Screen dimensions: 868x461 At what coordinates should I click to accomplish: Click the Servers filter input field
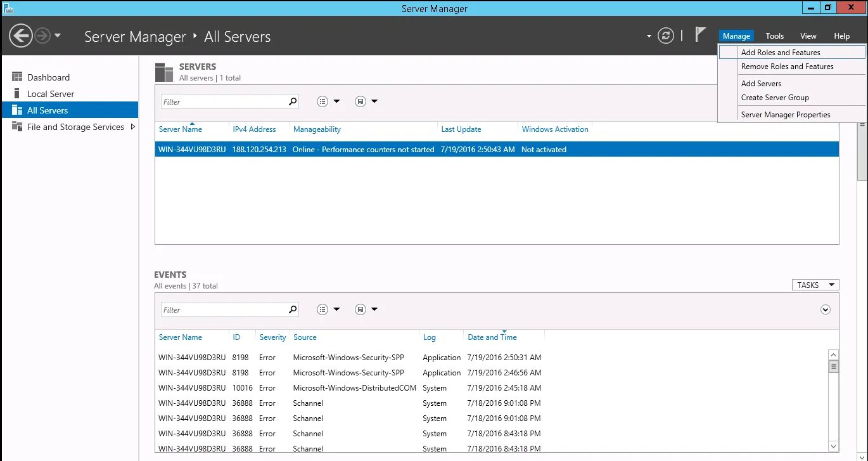pos(223,101)
